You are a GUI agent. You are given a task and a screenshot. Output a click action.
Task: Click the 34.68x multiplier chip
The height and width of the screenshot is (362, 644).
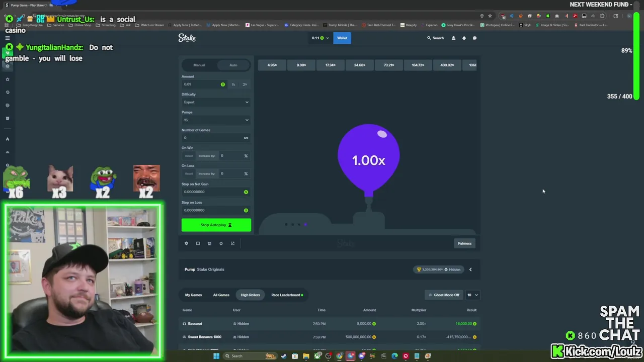[360, 65]
